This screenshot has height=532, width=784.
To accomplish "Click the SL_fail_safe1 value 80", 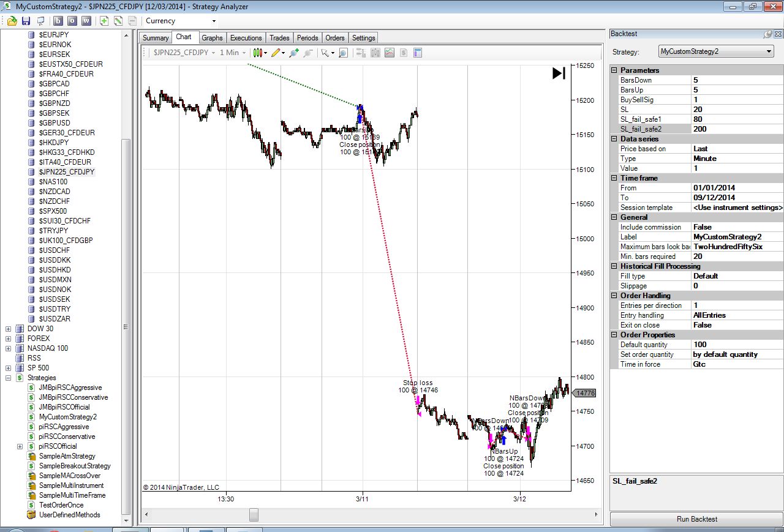I will click(x=737, y=119).
